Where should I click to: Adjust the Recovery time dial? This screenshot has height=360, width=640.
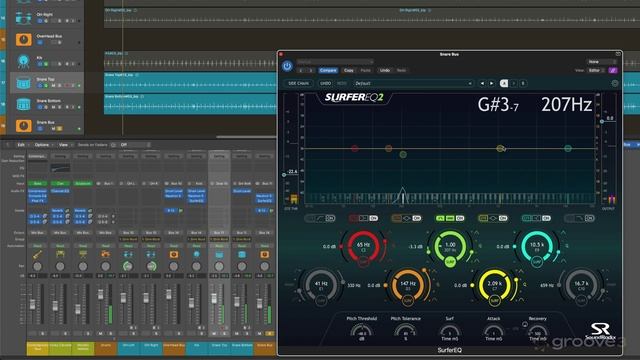pos(538,332)
